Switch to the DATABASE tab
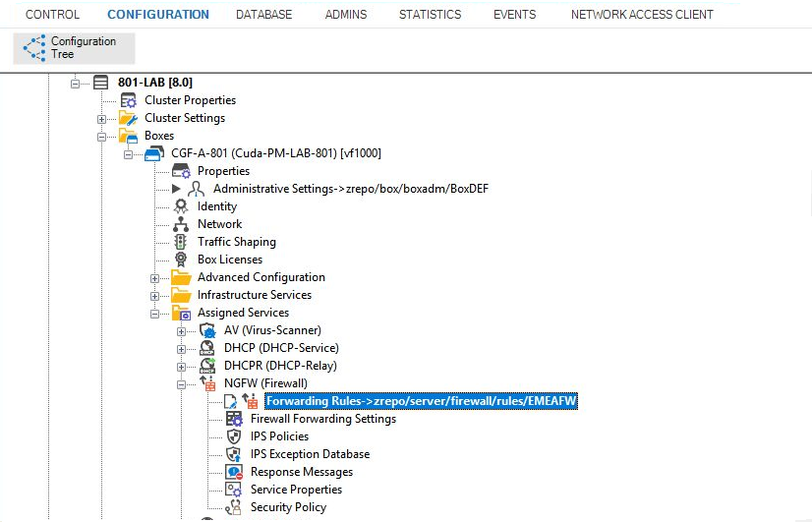The height and width of the screenshot is (522, 812). click(263, 15)
